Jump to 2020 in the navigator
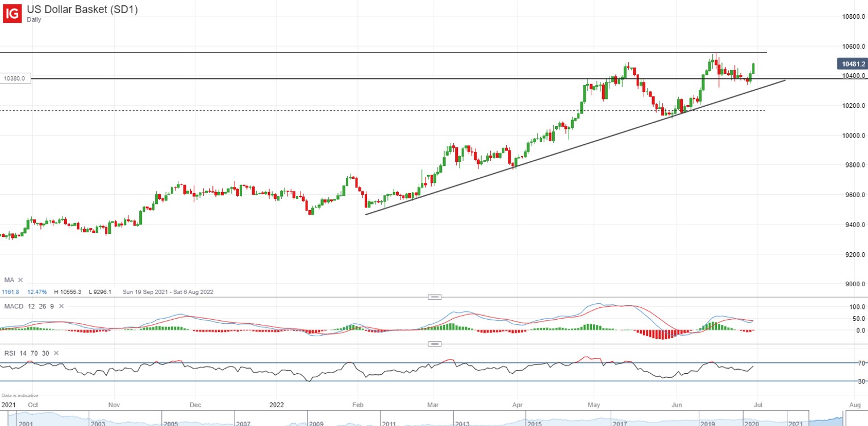The height and width of the screenshot is (426, 868). point(753,423)
